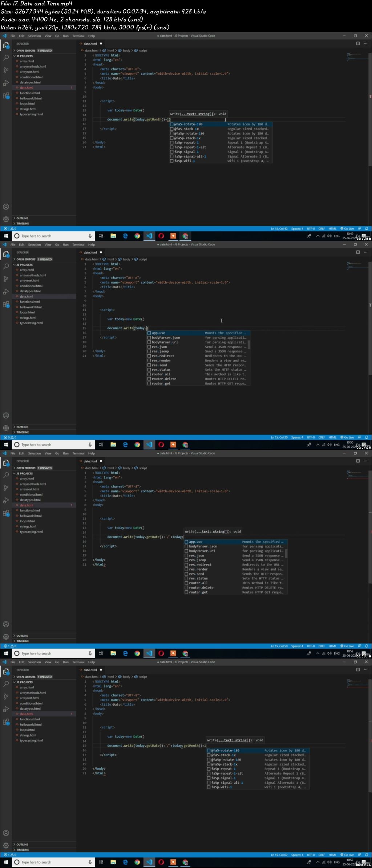Select 'fa5p-wifi-1' suggestion in the first frame

(x=221, y=161)
